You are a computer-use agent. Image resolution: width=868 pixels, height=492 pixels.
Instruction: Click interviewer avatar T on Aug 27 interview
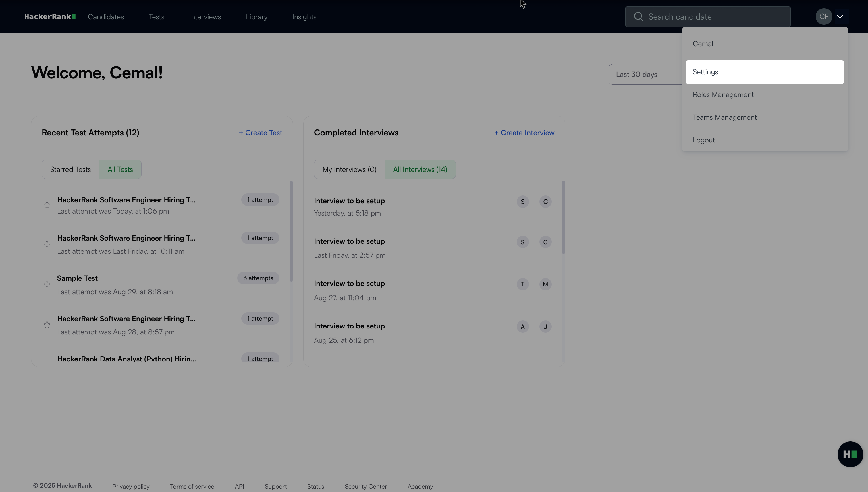tap(522, 284)
